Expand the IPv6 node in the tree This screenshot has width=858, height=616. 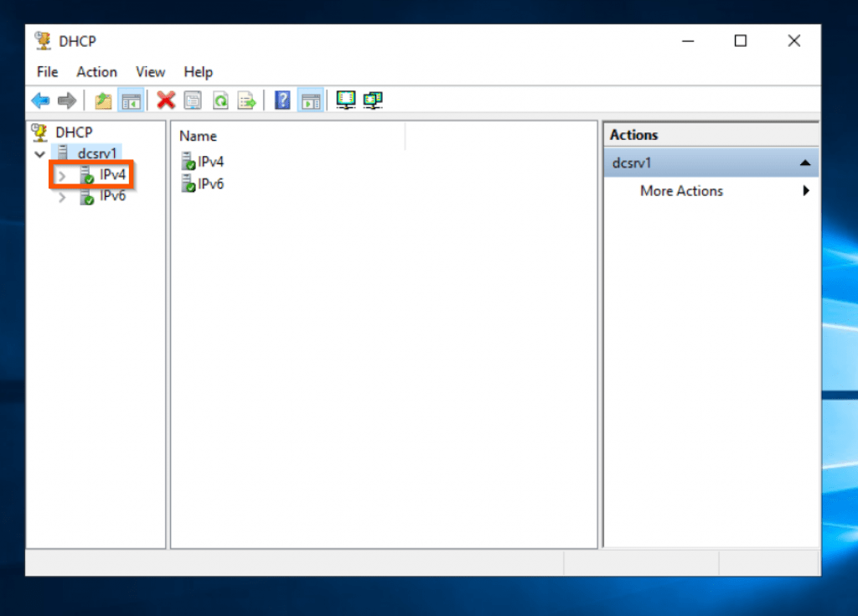[60, 196]
